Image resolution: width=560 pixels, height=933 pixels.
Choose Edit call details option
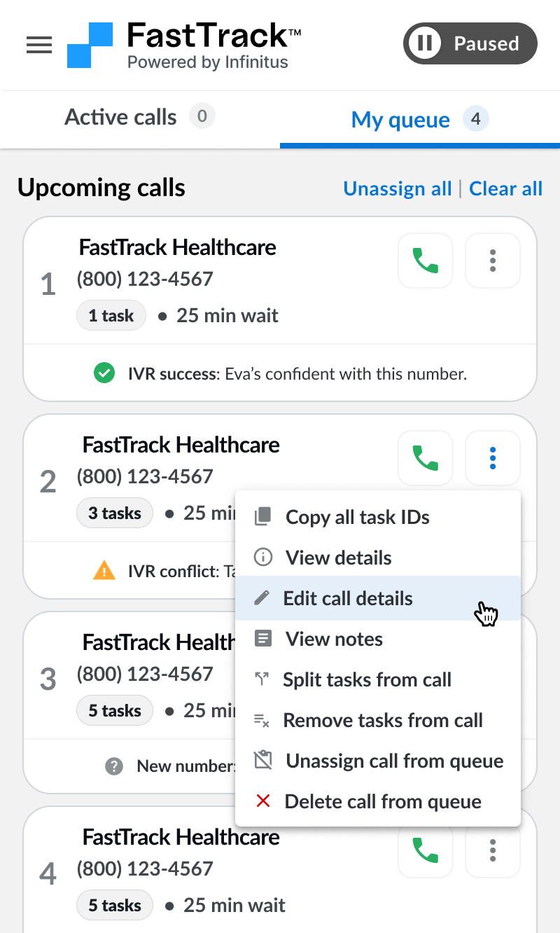(378, 599)
